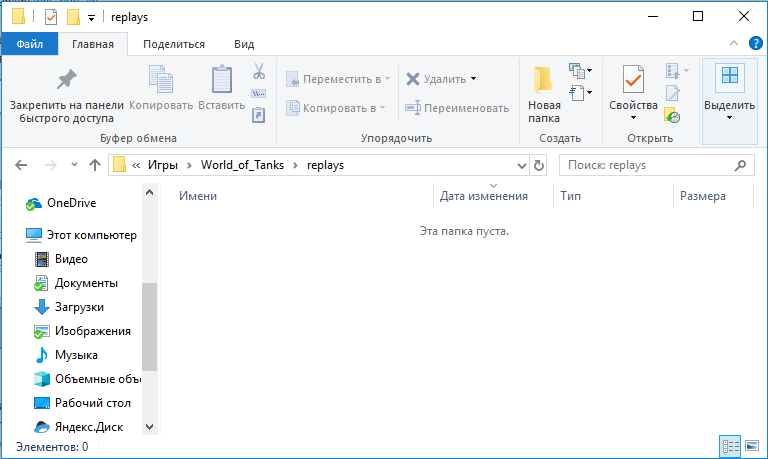
Task: Expand the address bar history dropdown
Action: [521, 165]
